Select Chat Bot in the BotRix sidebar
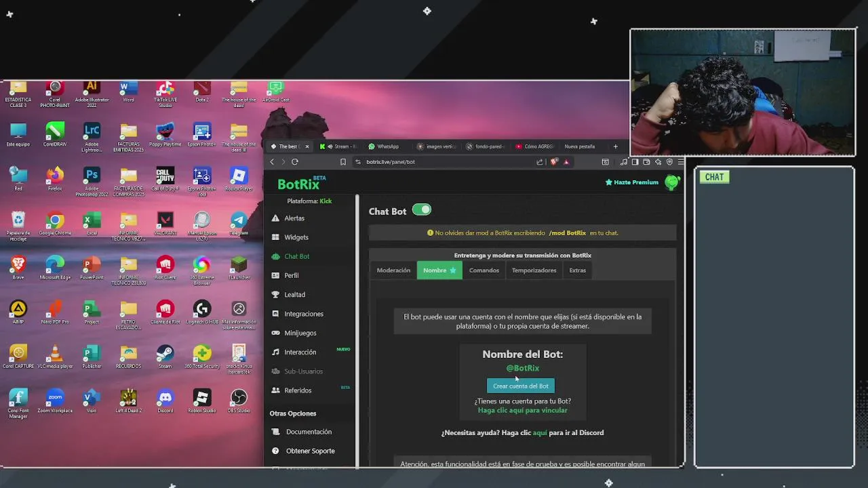 (290, 256)
